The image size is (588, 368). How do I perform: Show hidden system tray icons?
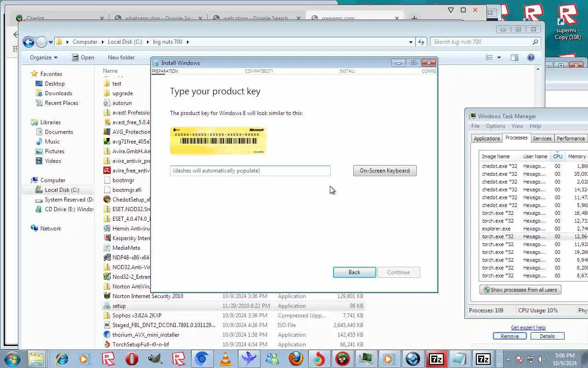(x=508, y=359)
